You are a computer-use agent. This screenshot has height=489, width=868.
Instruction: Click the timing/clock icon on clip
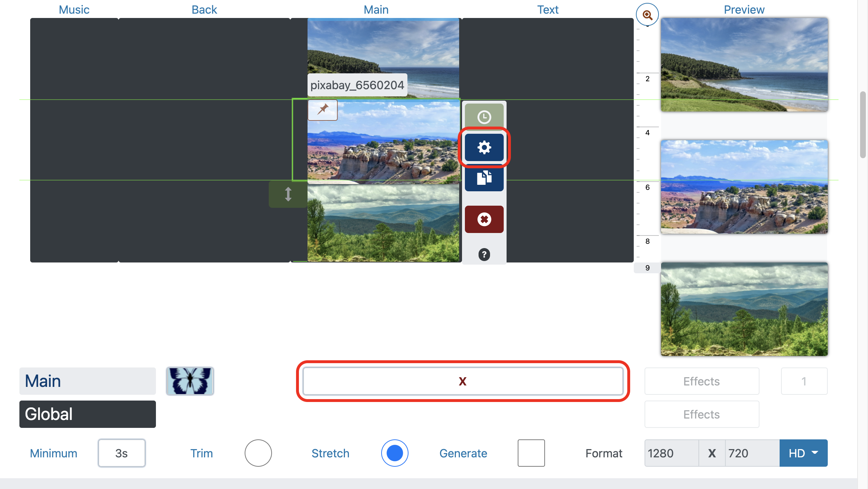[x=484, y=116]
